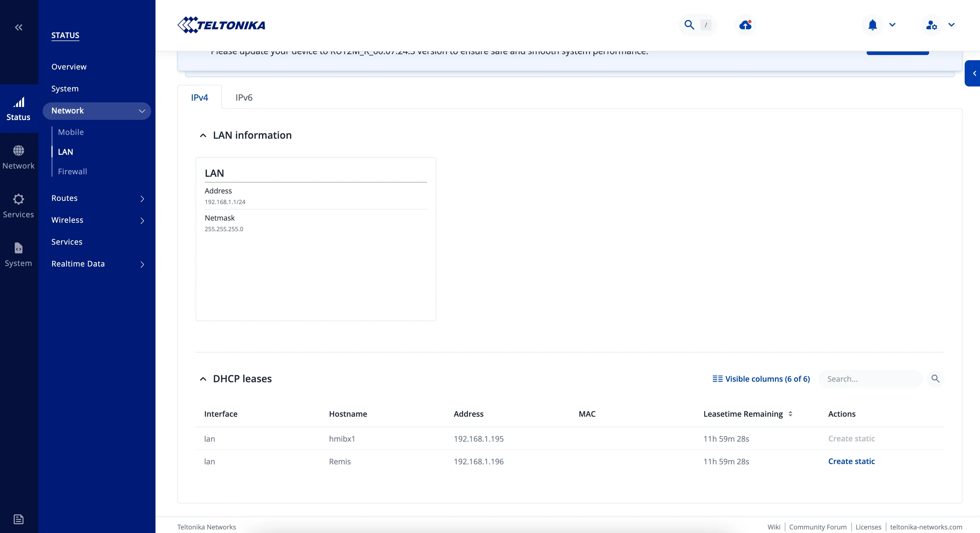
Task: Select LAN under Network
Action: coord(65,152)
